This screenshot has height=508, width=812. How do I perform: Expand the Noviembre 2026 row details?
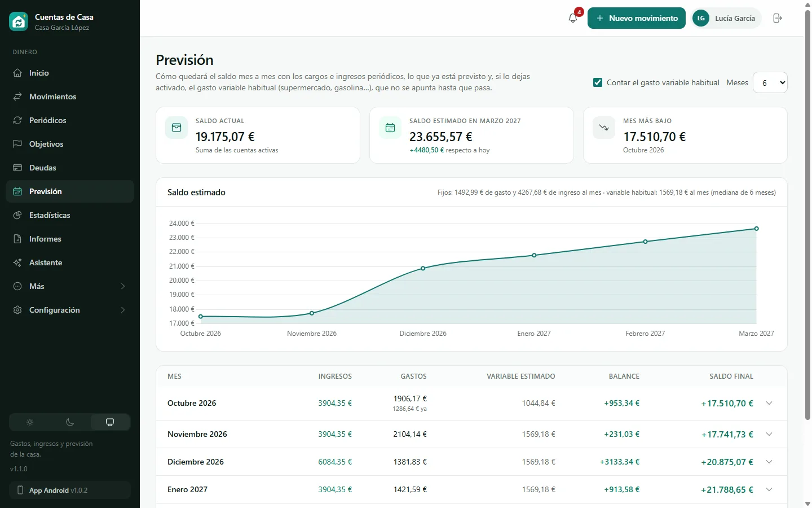(x=769, y=434)
